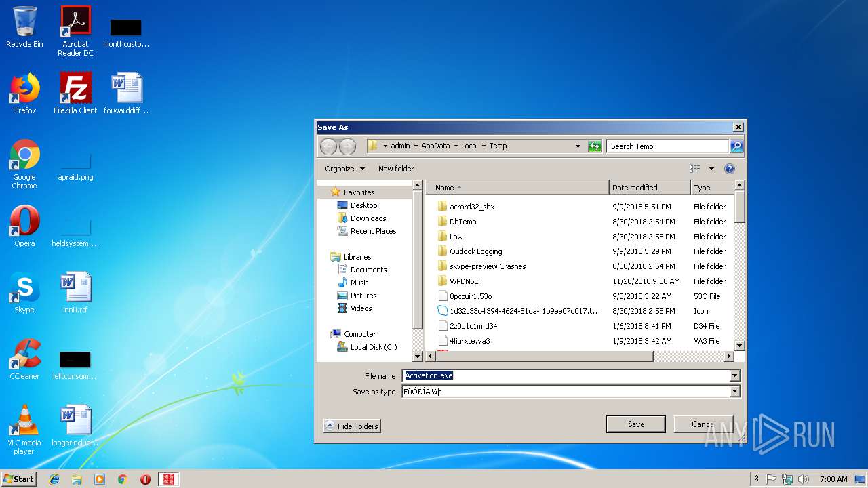
Task: Expand the File name dropdown arrow
Action: click(x=734, y=375)
